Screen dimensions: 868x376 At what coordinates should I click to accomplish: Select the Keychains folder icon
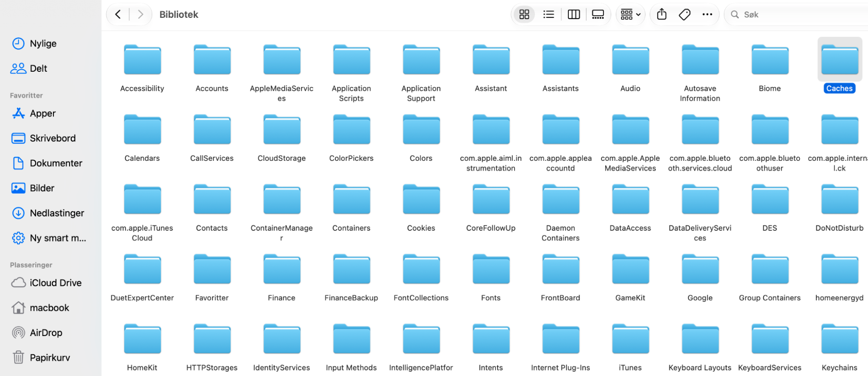pos(840,339)
